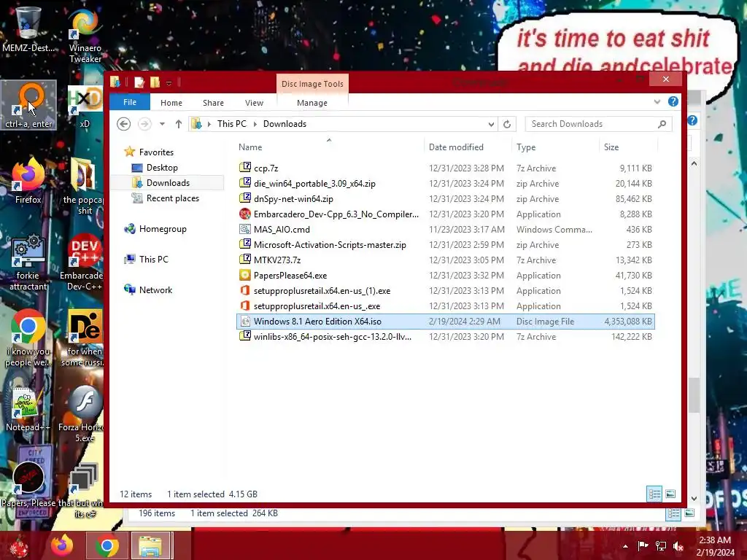Open address bar previous locations dropdown
Image resolution: width=747 pixels, height=560 pixels.
(491, 124)
